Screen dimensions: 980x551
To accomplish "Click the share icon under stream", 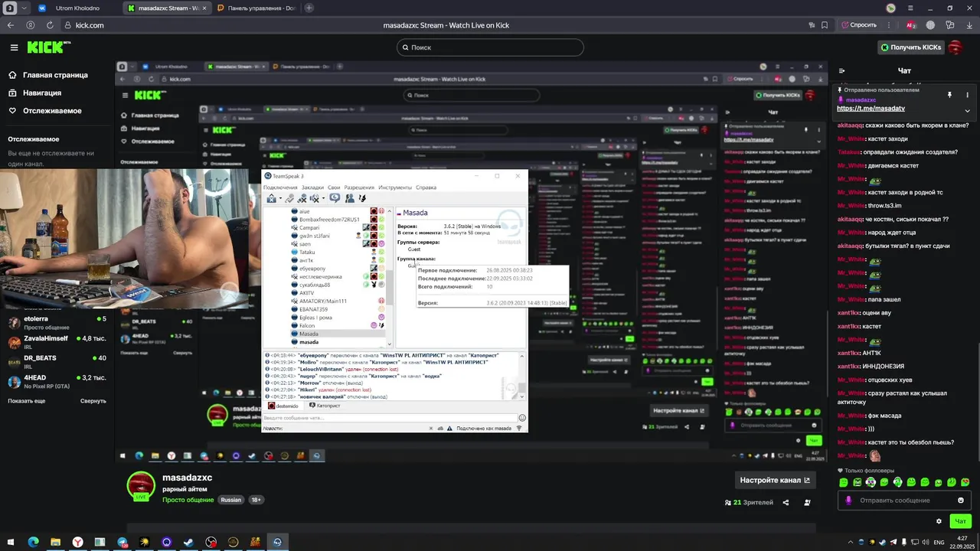I will (786, 503).
